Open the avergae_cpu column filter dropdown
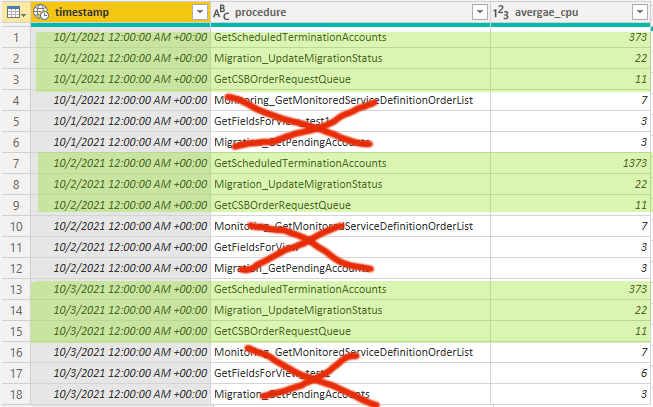This screenshot has width=653, height=407. 640,12
